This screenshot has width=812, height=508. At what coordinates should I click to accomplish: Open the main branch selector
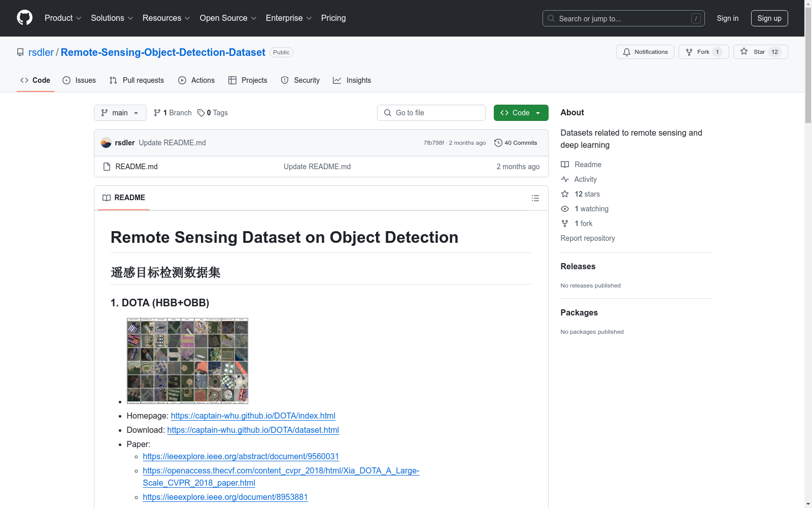click(x=120, y=113)
